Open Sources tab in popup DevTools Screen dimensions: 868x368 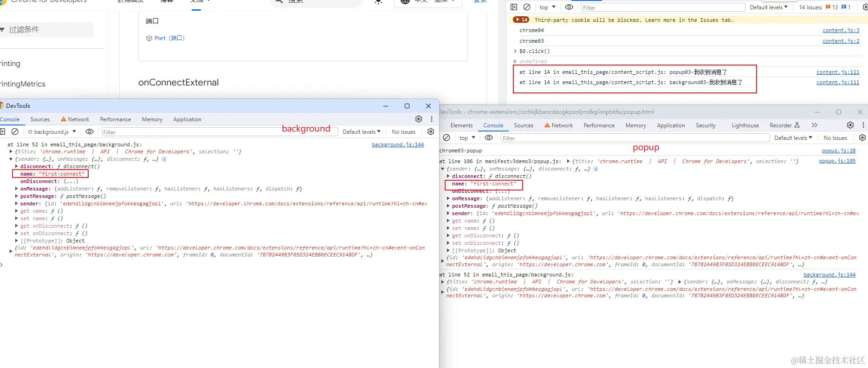(524, 125)
